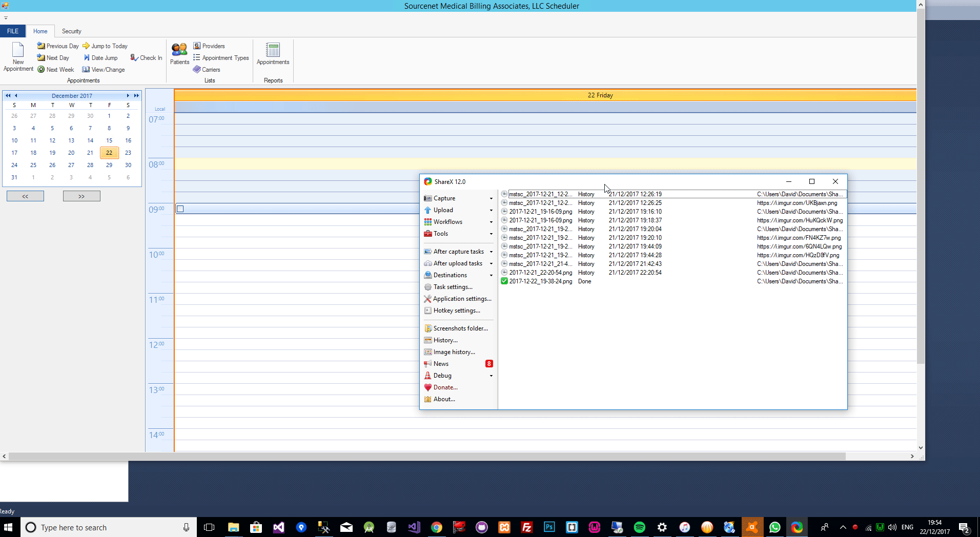Expand the ShareX Destinations menu
The width and height of the screenshot is (980, 537).
pos(458,275)
